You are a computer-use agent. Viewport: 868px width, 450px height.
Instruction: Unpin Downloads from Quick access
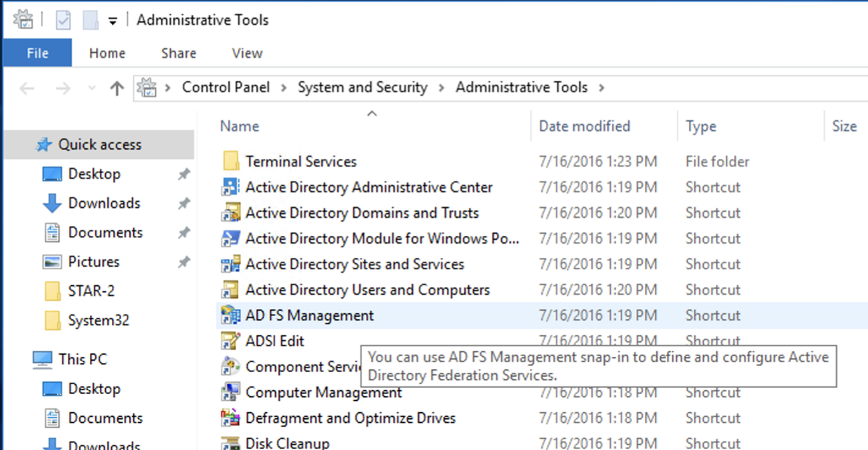point(184,203)
